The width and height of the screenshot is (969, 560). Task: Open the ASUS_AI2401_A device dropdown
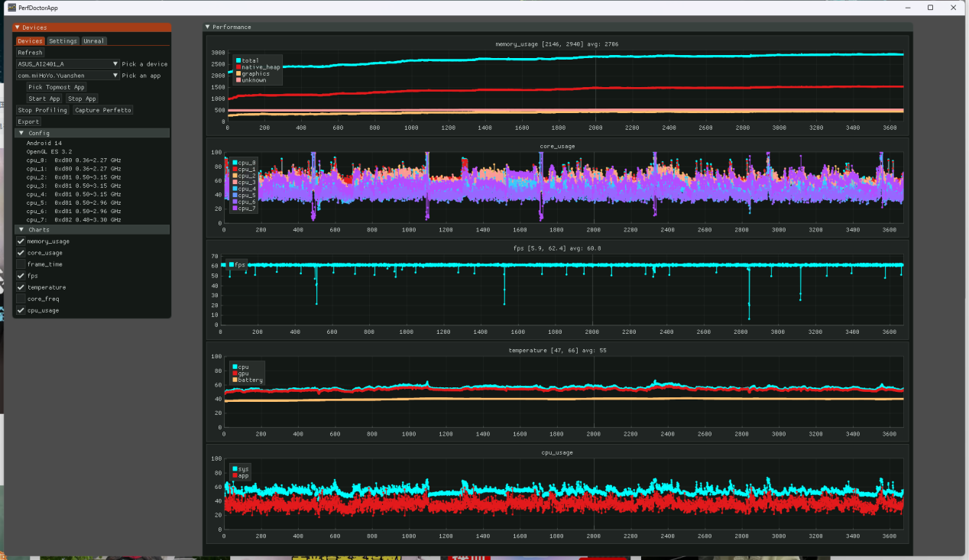tap(68, 64)
